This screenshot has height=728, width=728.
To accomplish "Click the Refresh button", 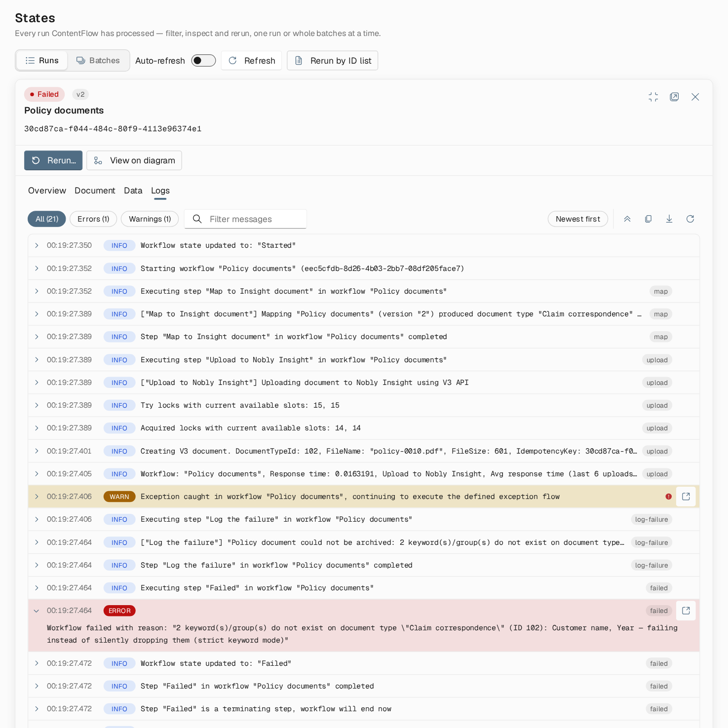I will tap(252, 60).
